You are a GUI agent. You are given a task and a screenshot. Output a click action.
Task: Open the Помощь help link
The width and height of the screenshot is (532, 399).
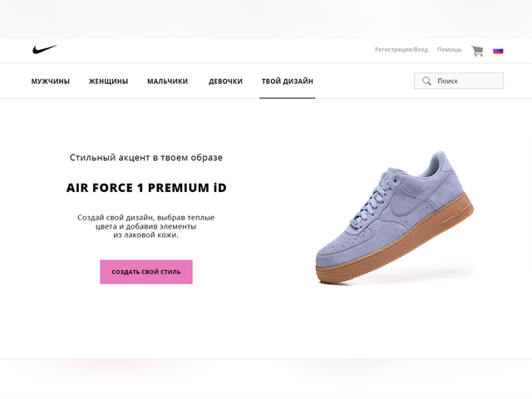point(449,50)
